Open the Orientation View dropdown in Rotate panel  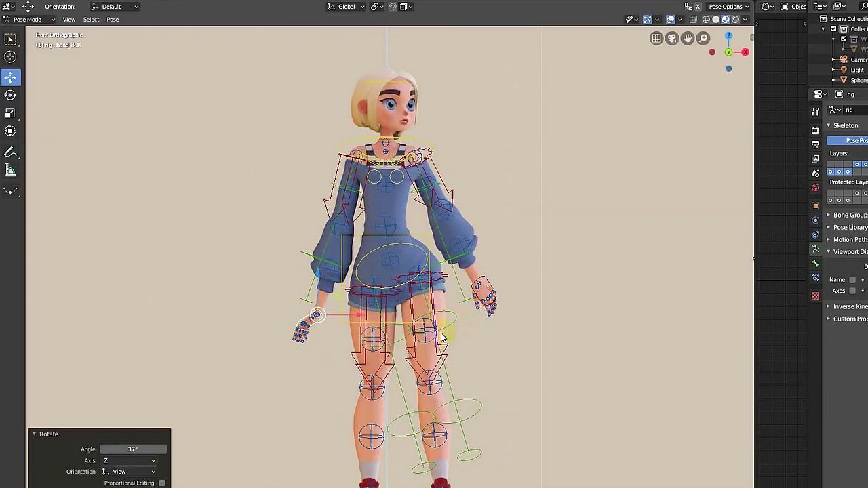point(129,472)
